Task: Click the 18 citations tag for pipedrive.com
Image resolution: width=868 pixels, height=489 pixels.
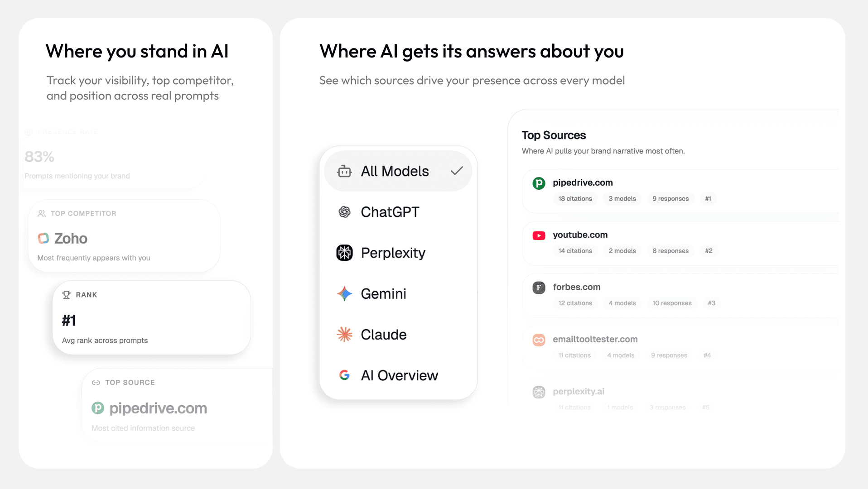Action: (575, 199)
